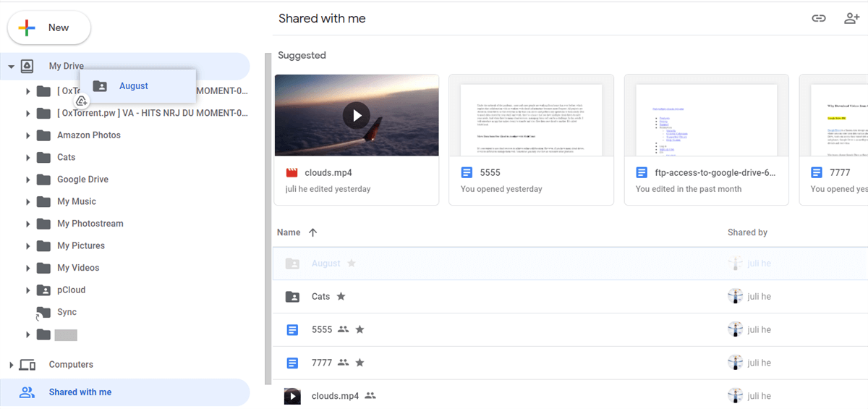Click the Shared with me page title
This screenshot has height=409, width=868.
point(322,19)
